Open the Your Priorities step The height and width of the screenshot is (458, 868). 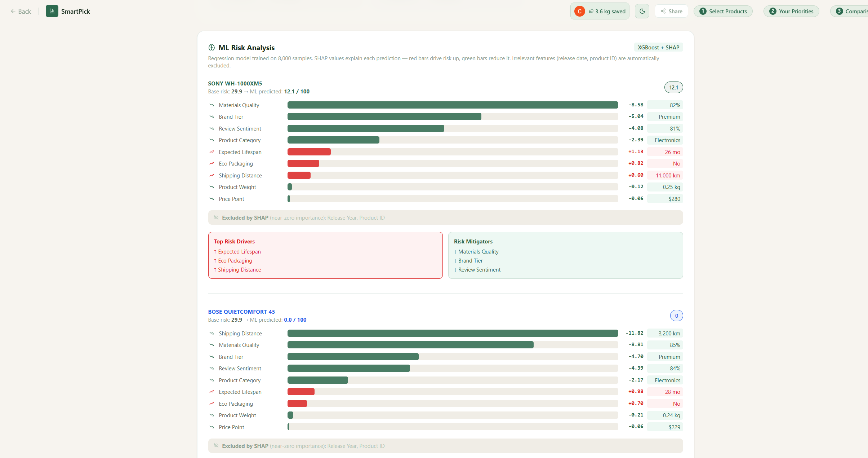(791, 11)
